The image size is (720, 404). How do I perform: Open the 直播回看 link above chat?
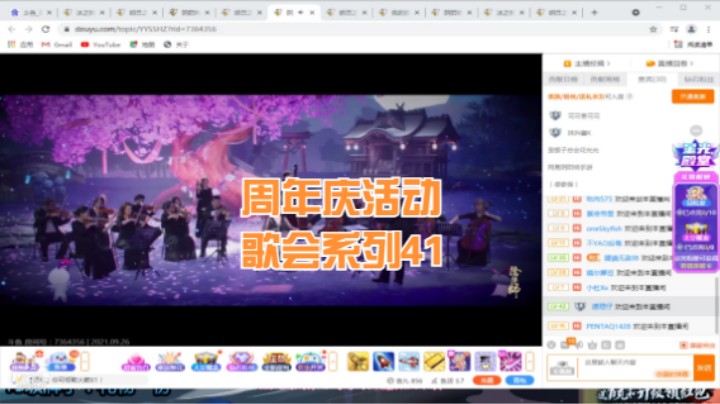(669, 63)
